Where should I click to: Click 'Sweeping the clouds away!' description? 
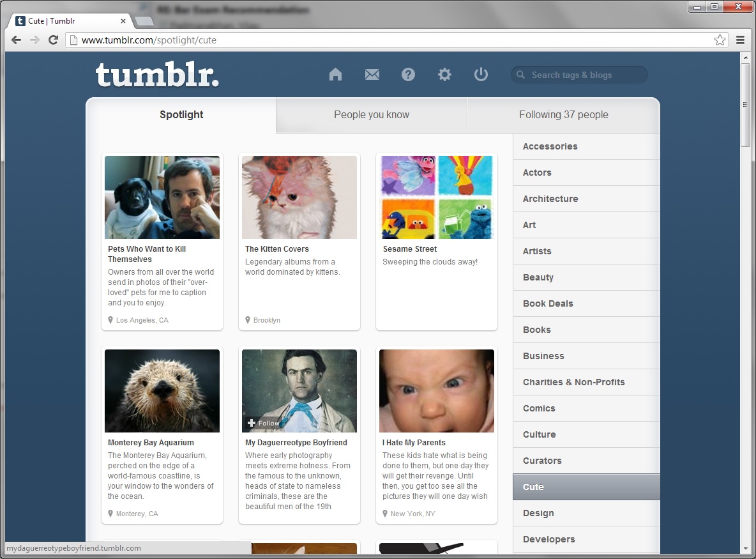(430, 262)
